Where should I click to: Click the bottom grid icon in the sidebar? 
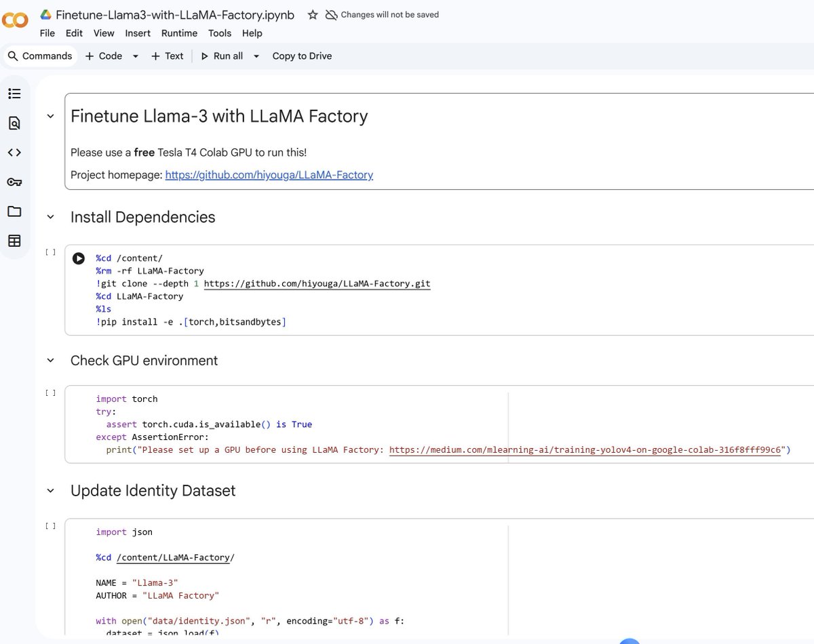point(15,241)
